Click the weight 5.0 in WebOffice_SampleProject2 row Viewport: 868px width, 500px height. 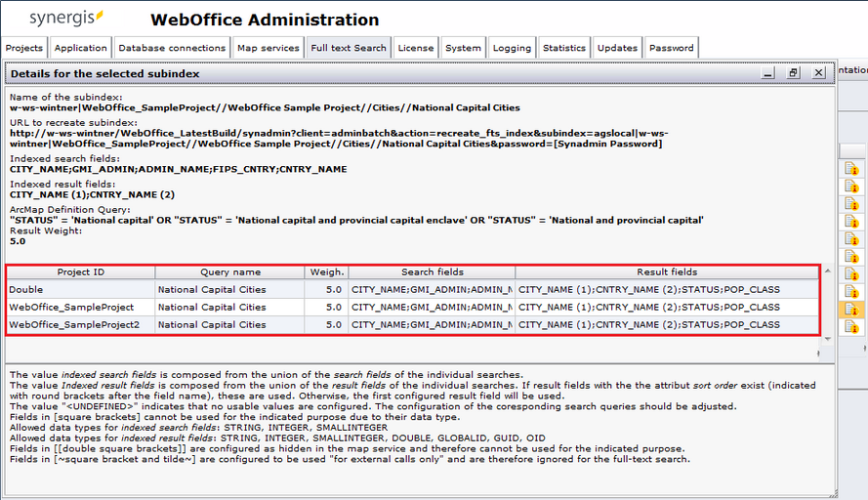tap(327, 324)
